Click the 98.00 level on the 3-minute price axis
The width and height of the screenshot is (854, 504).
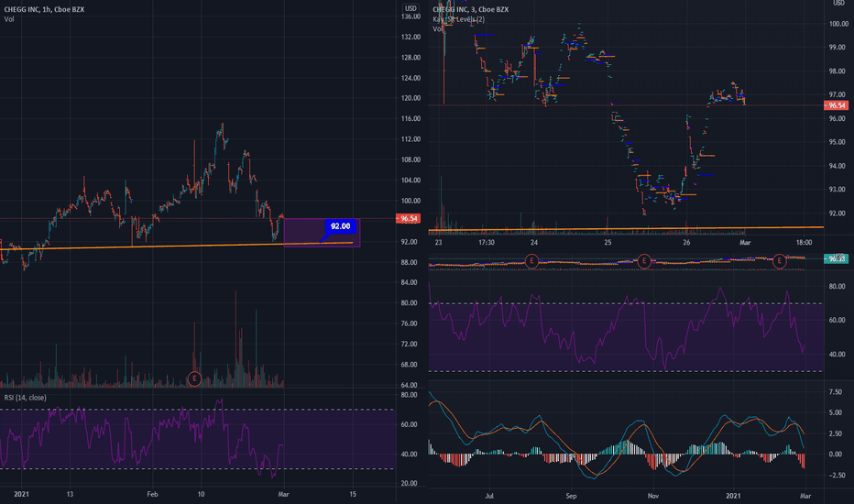pyautogui.click(x=838, y=71)
